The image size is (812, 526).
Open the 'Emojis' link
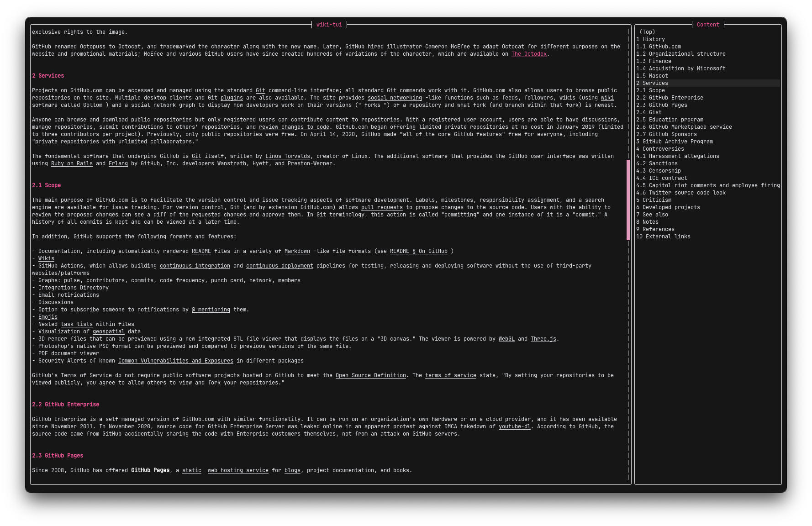[x=48, y=317]
